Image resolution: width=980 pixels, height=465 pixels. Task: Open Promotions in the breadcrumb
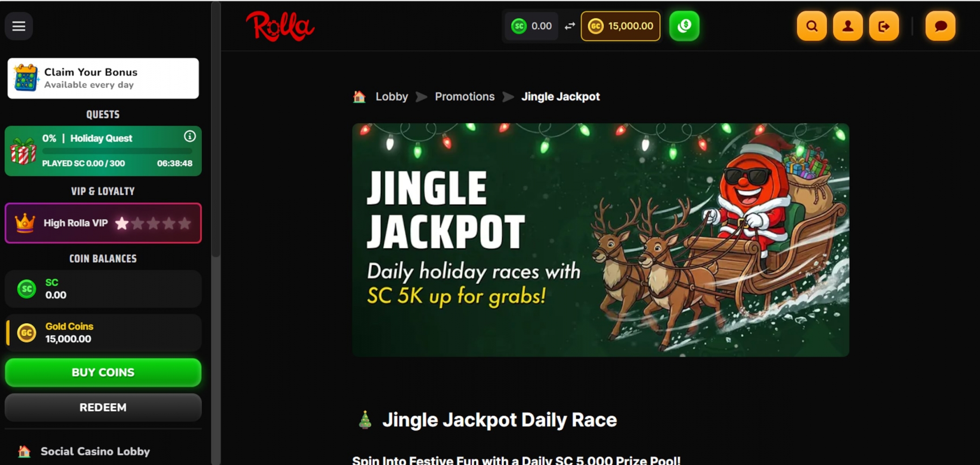tap(465, 97)
